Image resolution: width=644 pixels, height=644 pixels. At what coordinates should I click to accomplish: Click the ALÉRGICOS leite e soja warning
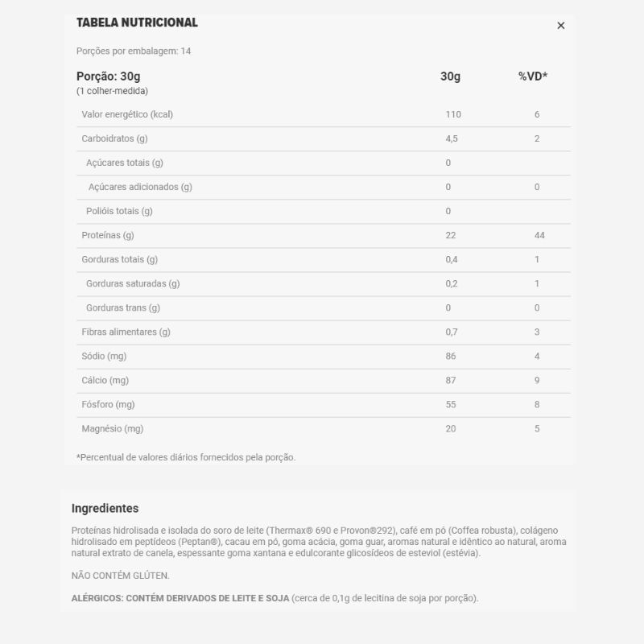click(275, 598)
